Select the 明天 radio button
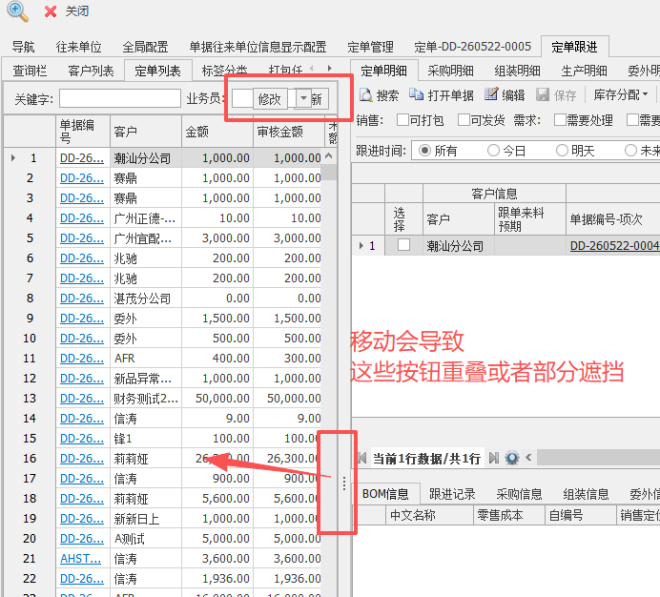The height and width of the screenshot is (597, 660). [x=562, y=150]
